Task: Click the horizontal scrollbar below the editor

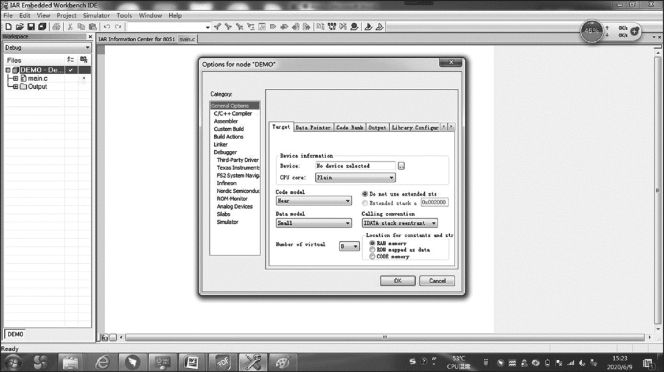Action: [385, 337]
